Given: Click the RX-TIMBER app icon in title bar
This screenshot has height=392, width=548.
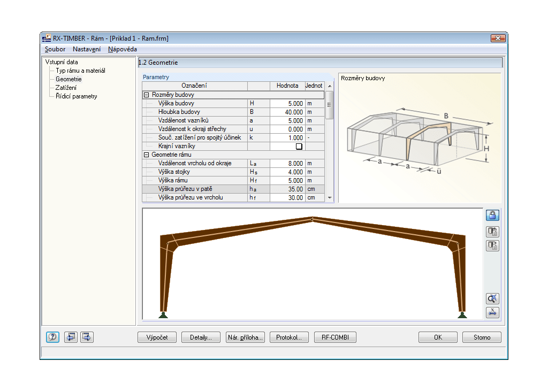Looking at the screenshot, I should tap(47, 38).
